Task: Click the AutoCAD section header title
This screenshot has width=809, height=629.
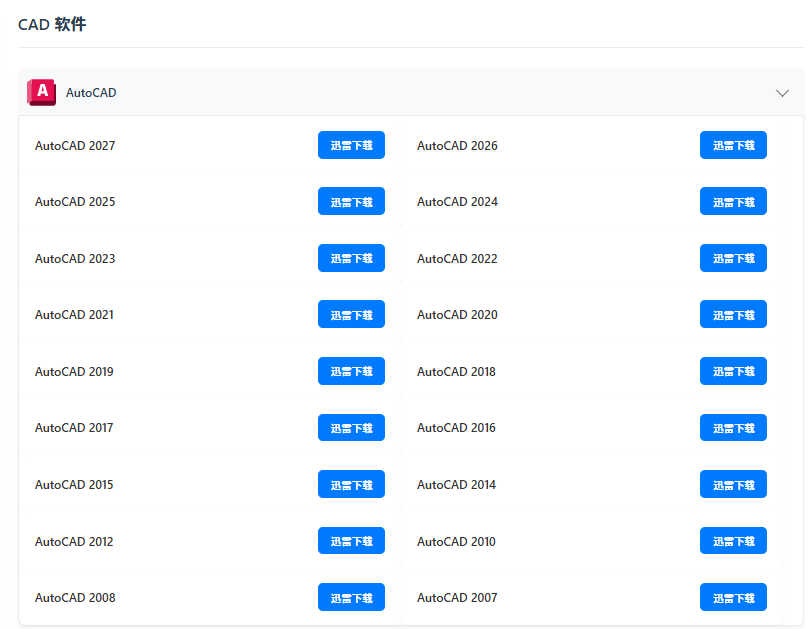Action: pos(91,93)
